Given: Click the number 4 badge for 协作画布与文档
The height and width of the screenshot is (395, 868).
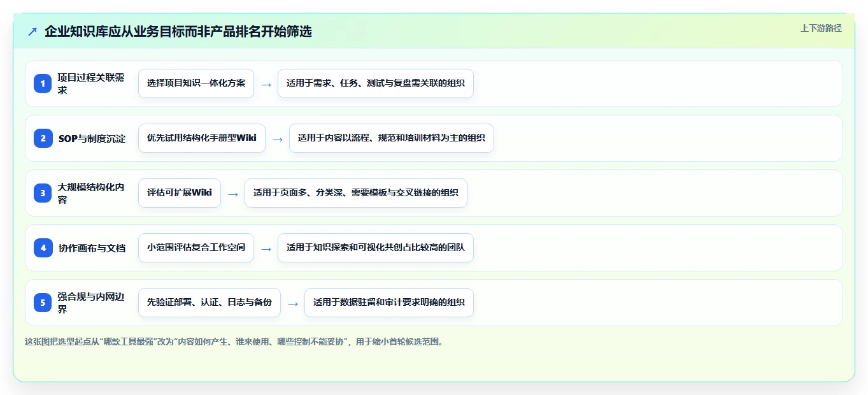Looking at the screenshot, I should (43, 248).
